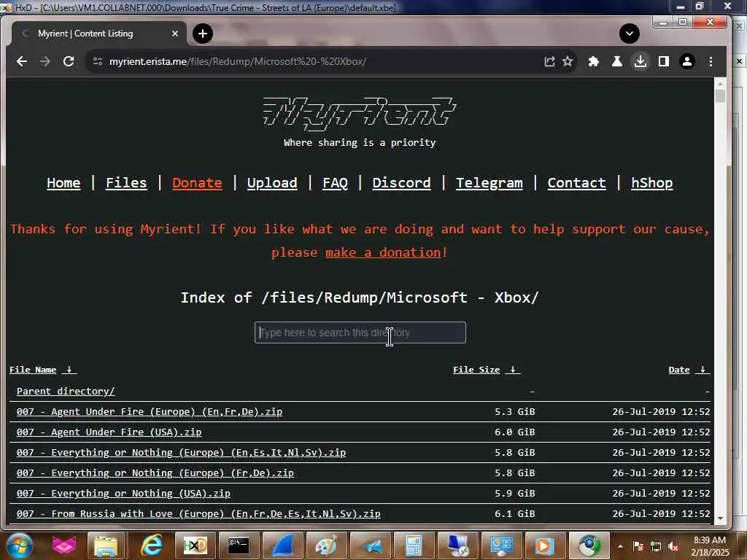Toggle the side panel icon
Image resolution: width=747 pixels, height=560 pixels.
(x=664, y=61)
